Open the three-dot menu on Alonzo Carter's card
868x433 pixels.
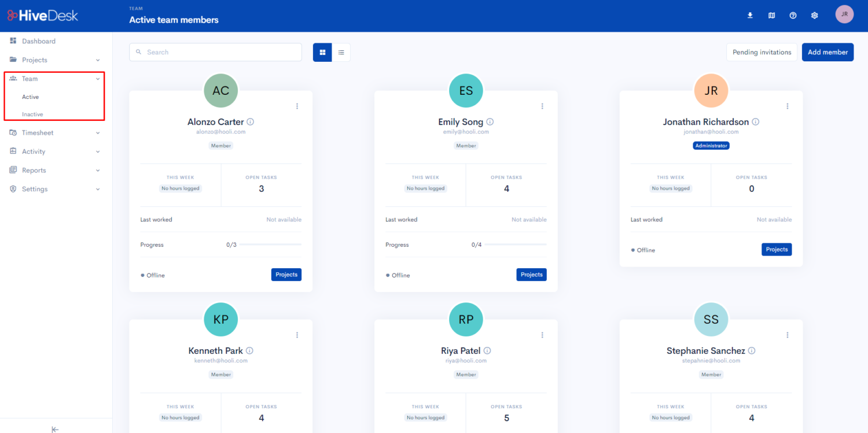click(297, 106)
